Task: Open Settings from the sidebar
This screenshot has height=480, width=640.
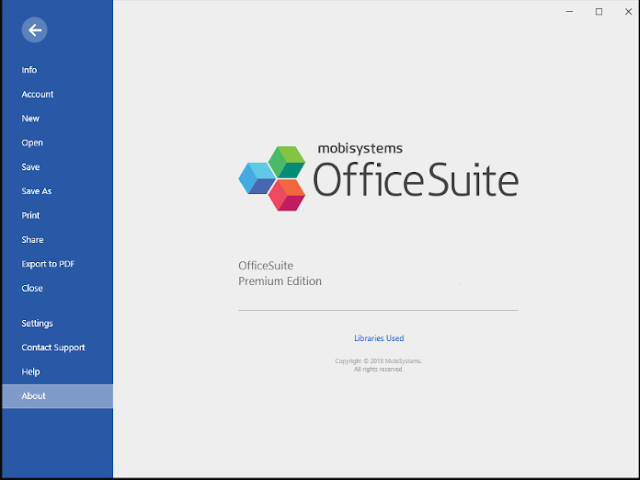Action: (x=37, y=323)
